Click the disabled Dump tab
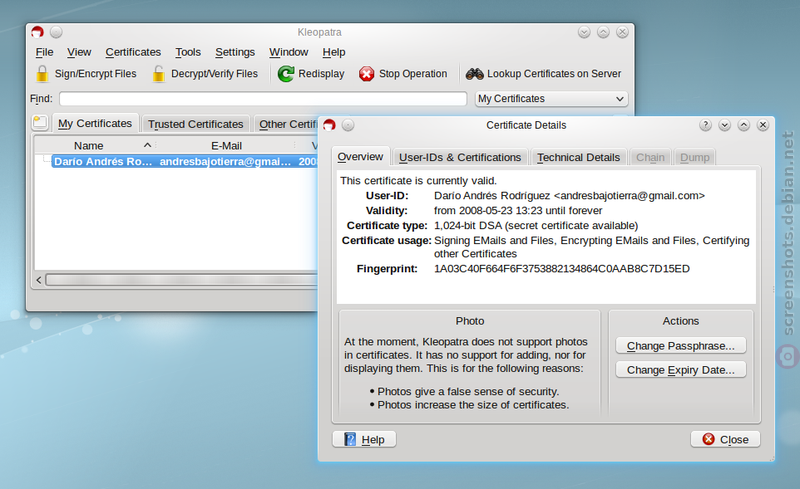 [x=694, y=157]
